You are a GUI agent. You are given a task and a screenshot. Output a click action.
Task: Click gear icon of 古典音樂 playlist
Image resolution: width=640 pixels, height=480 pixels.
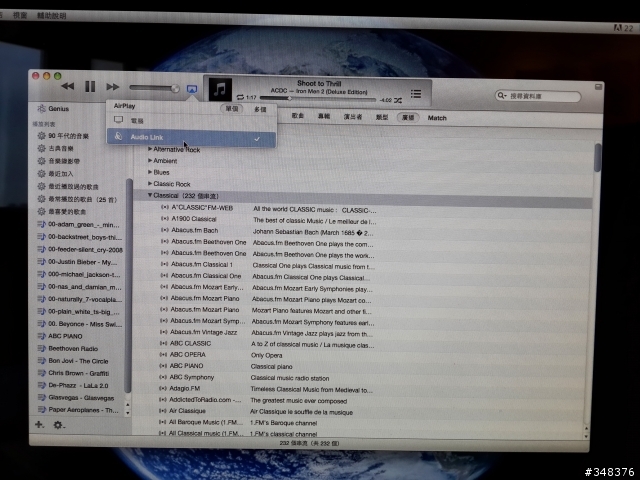point(41,148)
